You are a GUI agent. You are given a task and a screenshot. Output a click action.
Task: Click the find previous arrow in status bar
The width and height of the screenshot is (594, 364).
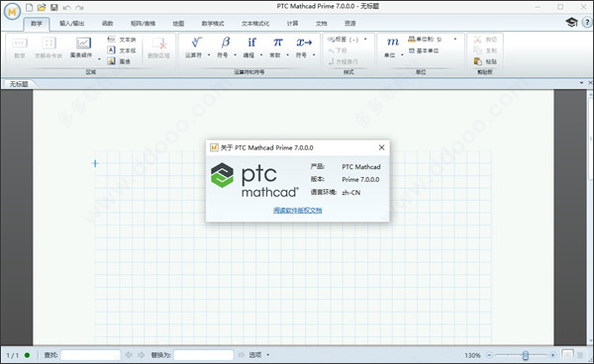129,355
